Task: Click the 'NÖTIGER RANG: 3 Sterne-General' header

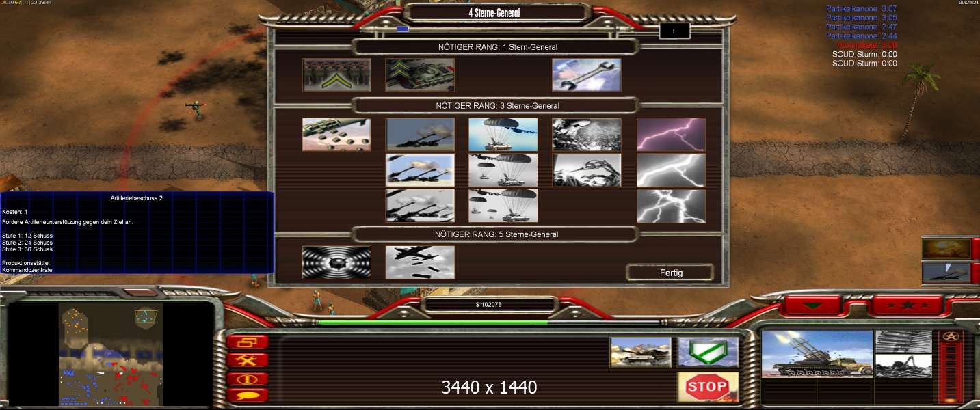Action: 497,106
